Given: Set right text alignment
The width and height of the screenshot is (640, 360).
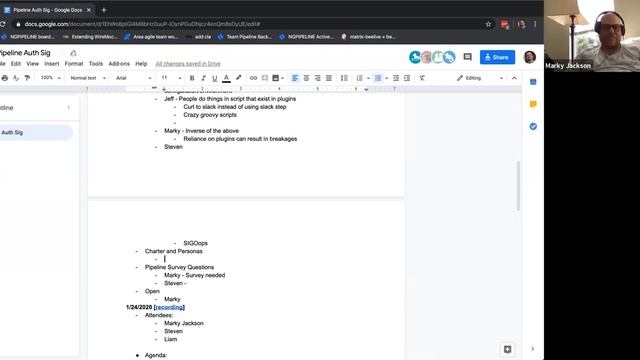Looking at the screenshot, I should pos(318,78).
